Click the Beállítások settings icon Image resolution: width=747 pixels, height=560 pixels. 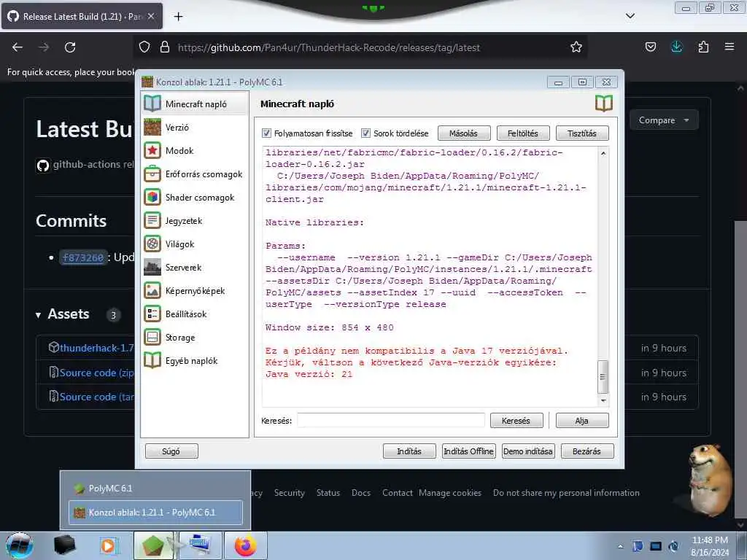click(x=152, y=314)
